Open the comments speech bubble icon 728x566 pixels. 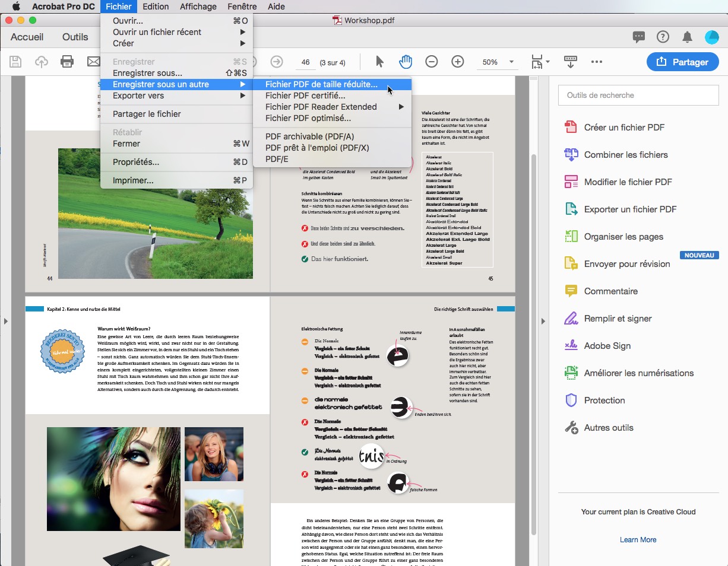click(639, 37)
